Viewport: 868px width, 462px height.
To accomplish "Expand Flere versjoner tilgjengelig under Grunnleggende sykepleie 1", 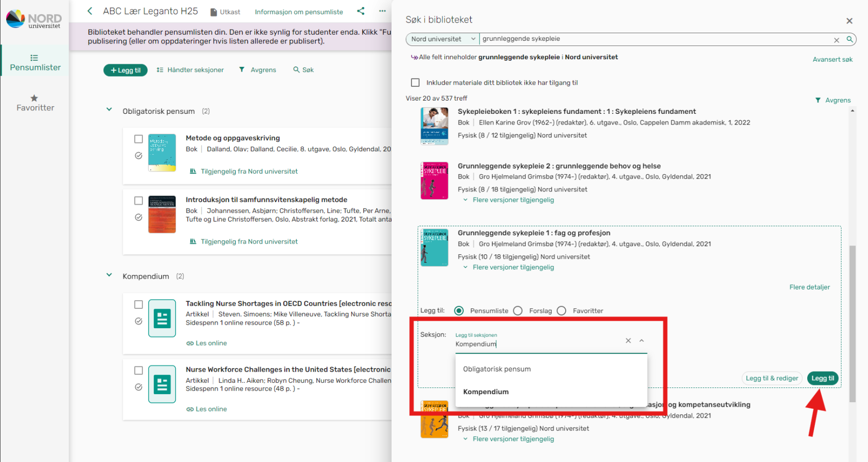I will point(509,267).
